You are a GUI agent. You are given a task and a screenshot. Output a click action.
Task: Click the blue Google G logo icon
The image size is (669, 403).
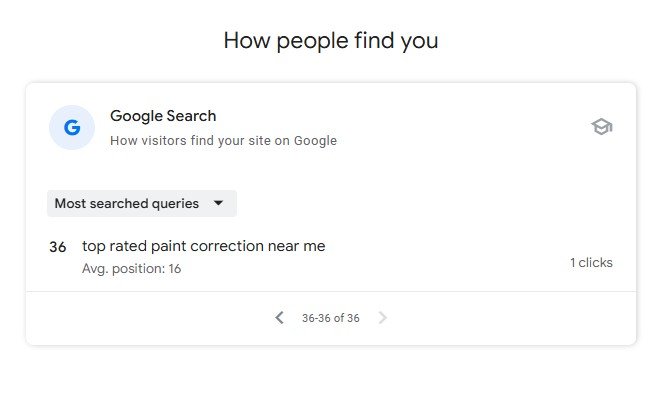tap(72, 128)
